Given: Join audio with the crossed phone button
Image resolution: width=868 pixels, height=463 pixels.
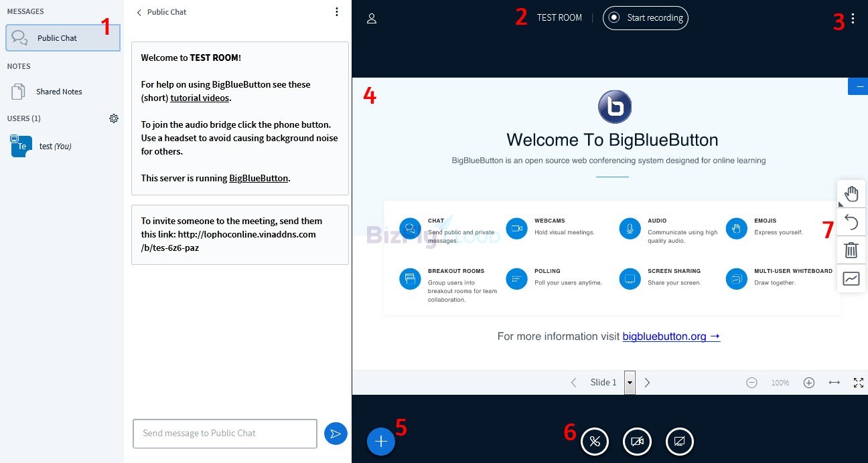Looking at the screenshot, I should [594, 442].
